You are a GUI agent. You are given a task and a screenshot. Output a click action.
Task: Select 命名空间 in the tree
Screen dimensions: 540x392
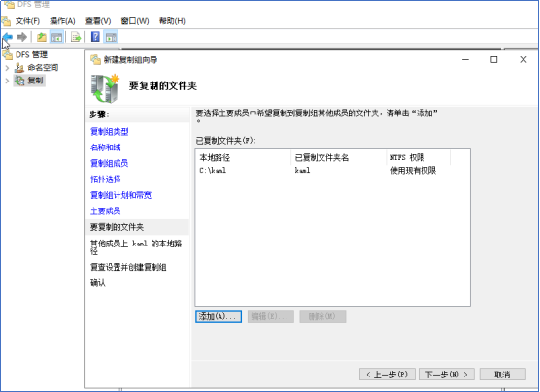(x=43, y=68)
